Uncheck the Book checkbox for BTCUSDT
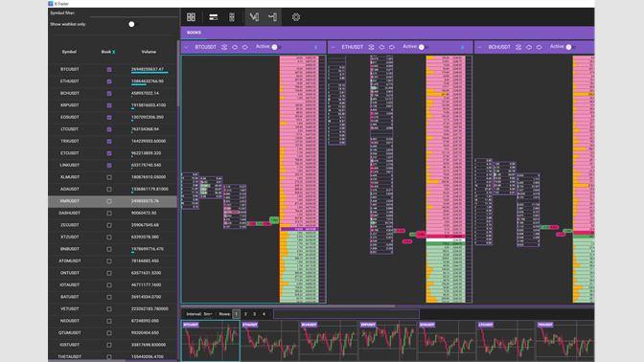The image size is (644, 362). [x=109, y=70]
